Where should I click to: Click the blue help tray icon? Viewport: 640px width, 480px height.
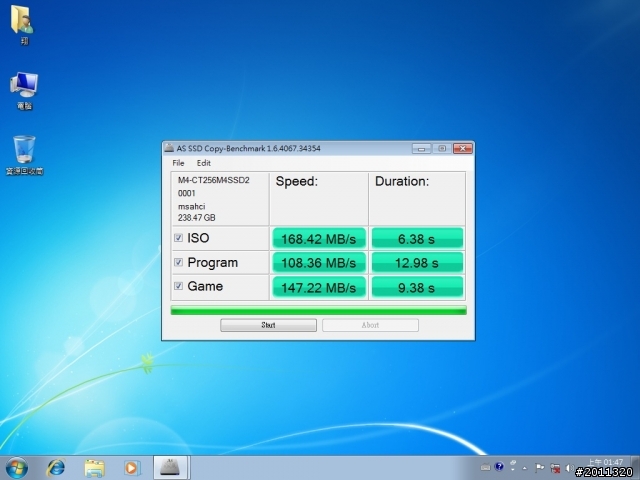click(499, 467)
